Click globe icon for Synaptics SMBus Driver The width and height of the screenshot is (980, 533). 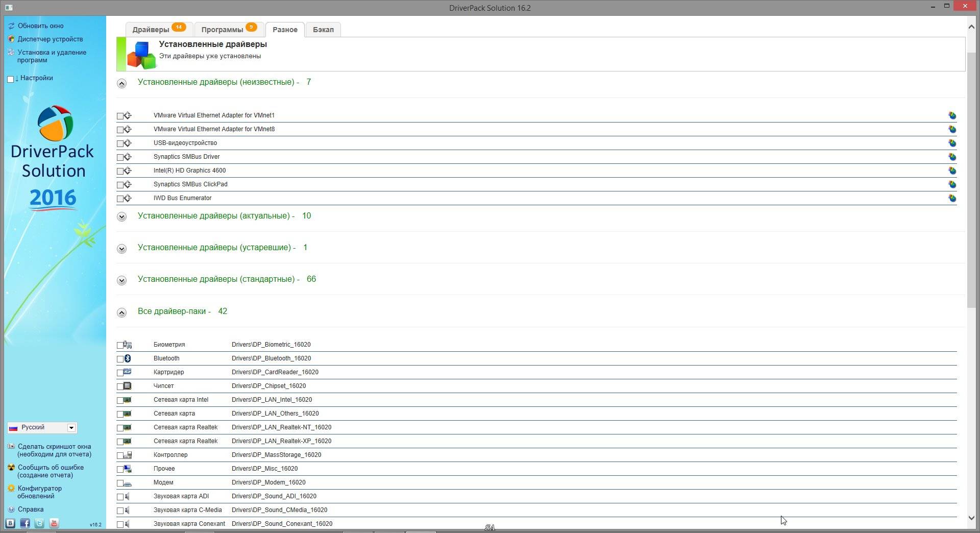coord(952,157)
